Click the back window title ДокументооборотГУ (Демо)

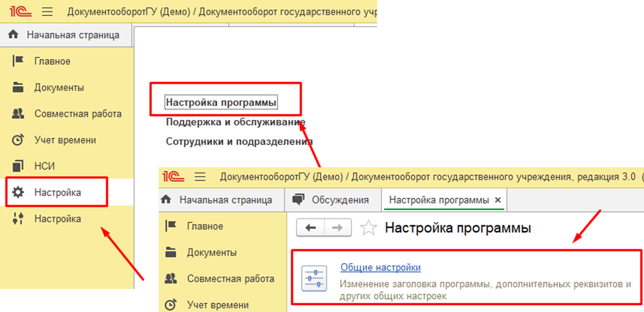pos(129,12)
